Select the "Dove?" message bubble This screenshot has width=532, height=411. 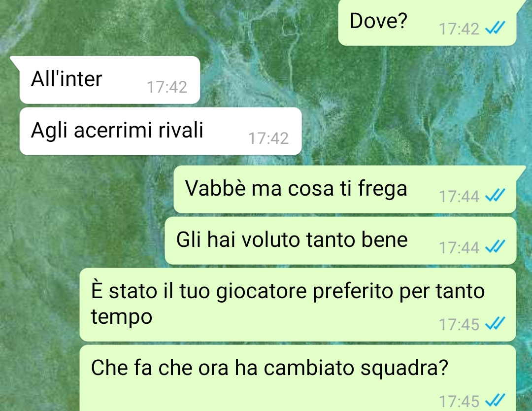428,22
